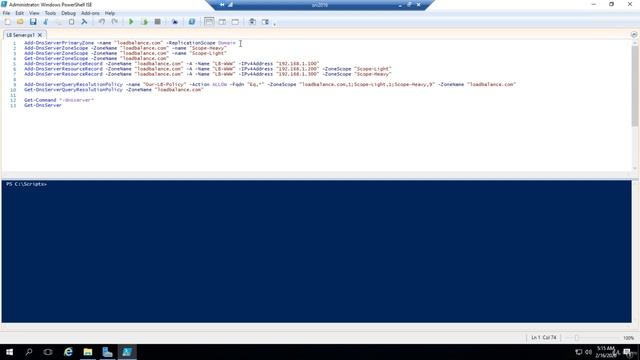Run the script with the green play icon

coord(131,22)
